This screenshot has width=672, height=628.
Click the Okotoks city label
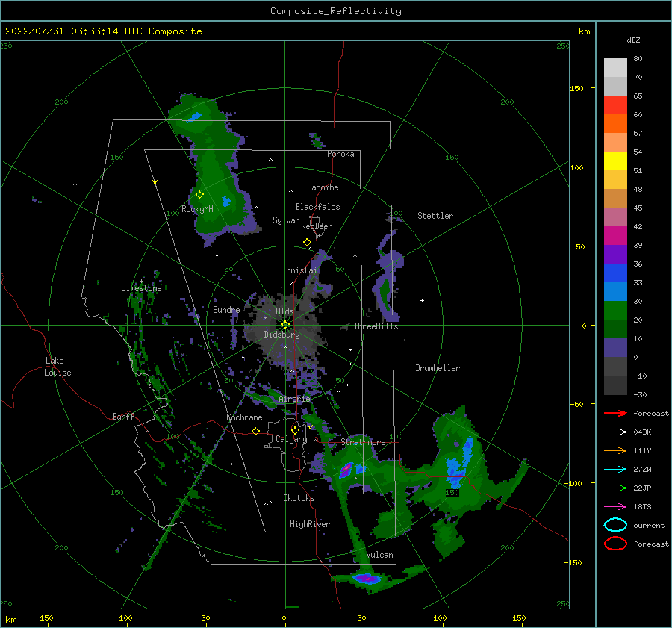pyautogui.click(x=299, y=498)
